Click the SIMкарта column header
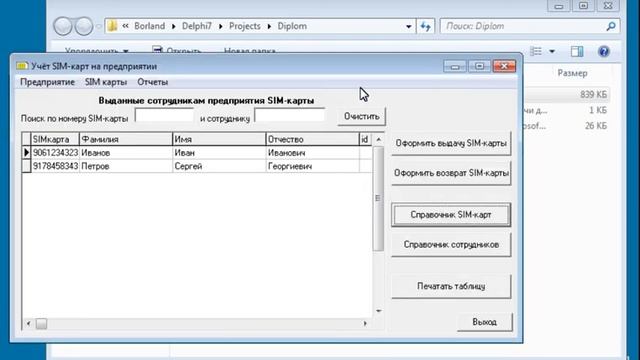This screenshot has height=360, width=640. pyautogui.click(x=55, y=139)
